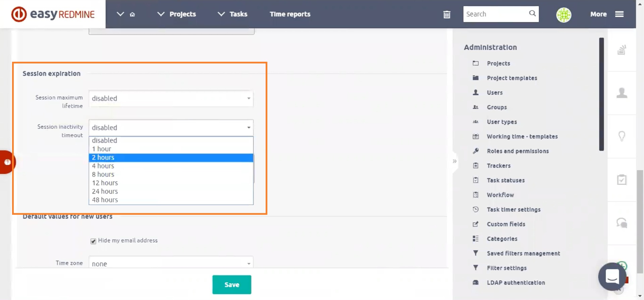
Task: Select 'disabled' option in timeout list
Action: (171, 141)
